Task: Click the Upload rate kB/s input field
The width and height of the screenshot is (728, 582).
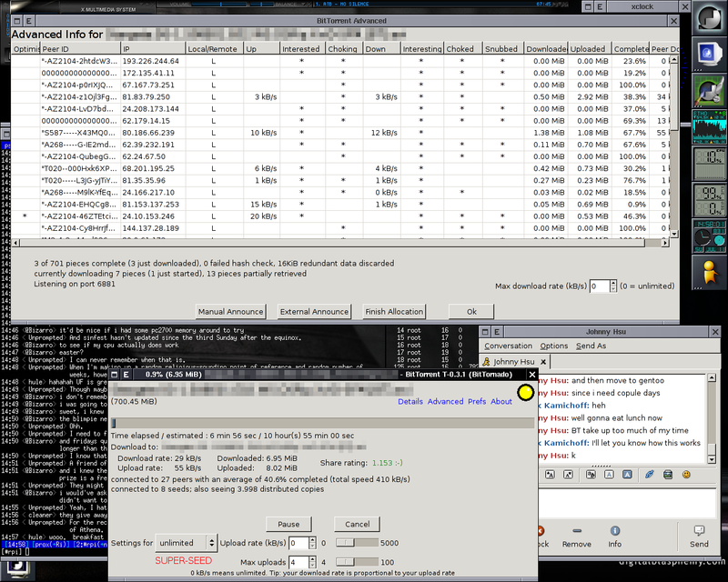Action: [x=298, y=543]
